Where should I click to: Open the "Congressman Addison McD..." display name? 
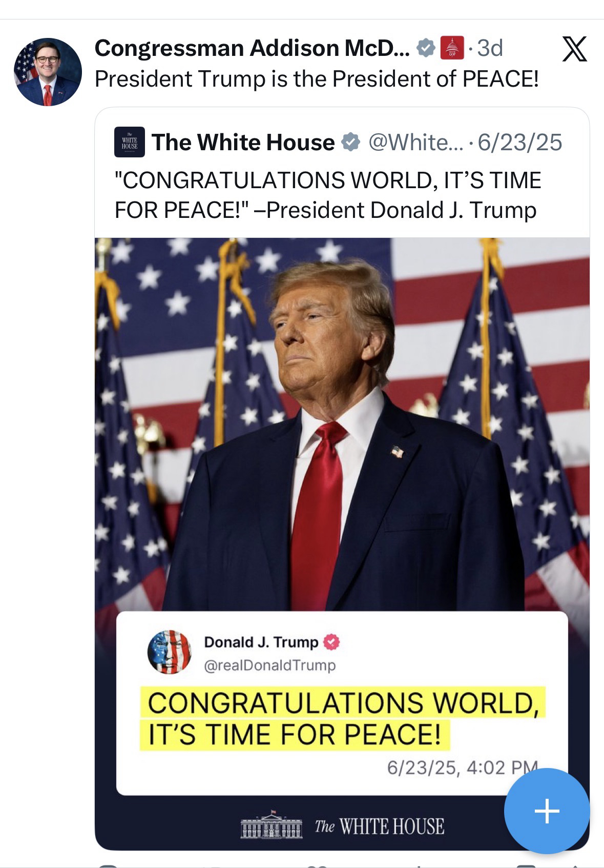point(252,48)
